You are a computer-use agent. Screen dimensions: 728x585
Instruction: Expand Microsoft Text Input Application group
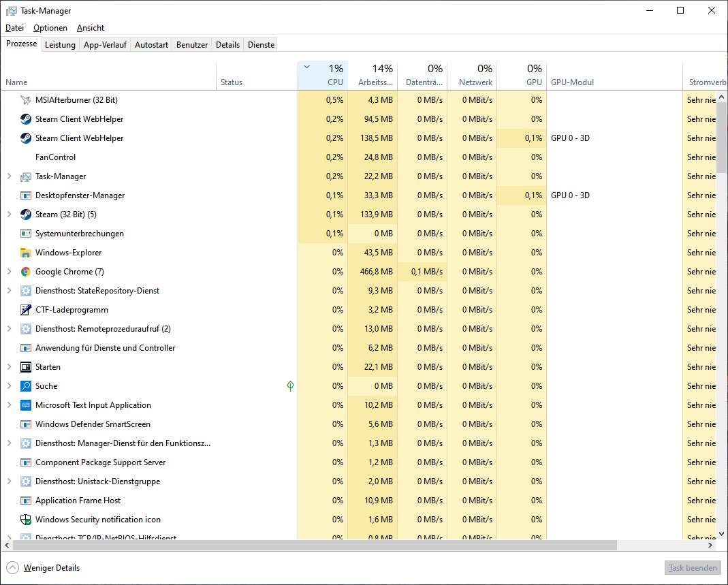(x=9, y=405)
